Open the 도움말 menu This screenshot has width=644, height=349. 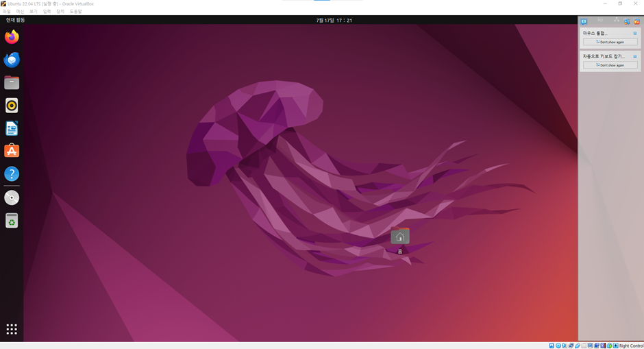click(x=75, y=12)
